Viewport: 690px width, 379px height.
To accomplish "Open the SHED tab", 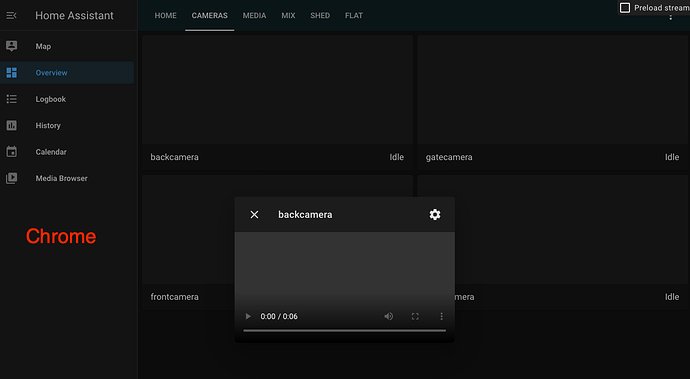I will click(x=320, y=15).
